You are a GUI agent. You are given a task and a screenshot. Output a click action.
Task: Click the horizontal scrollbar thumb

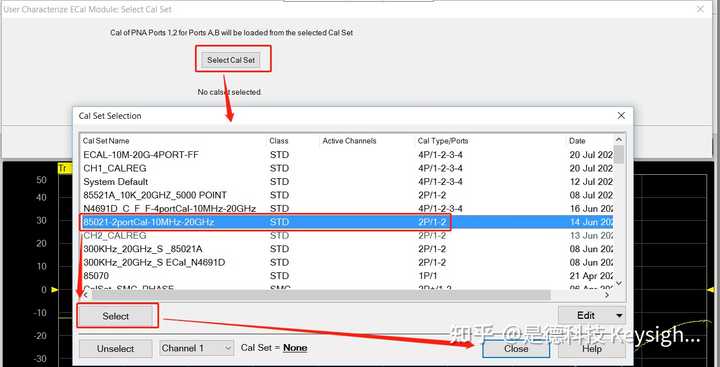pyautogui.click(x=321, y=295)
